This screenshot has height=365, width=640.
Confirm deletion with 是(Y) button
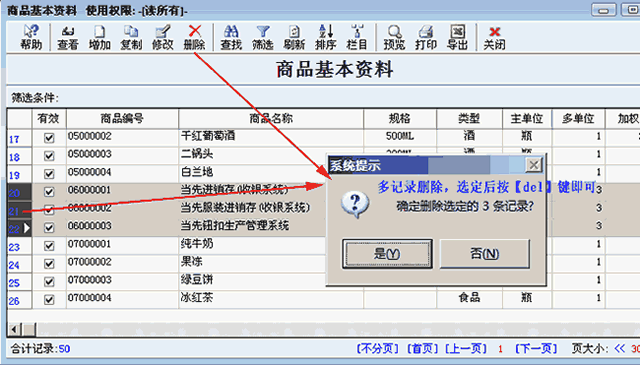[x=387, y=254]
